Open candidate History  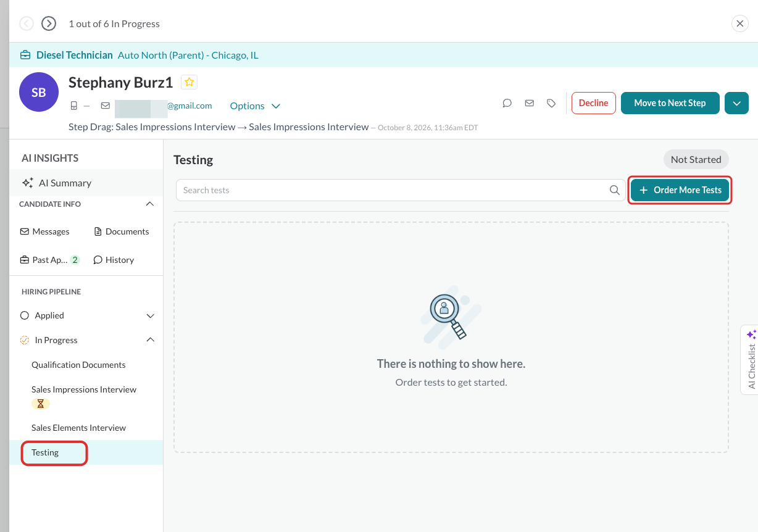(x=114, y=260)
